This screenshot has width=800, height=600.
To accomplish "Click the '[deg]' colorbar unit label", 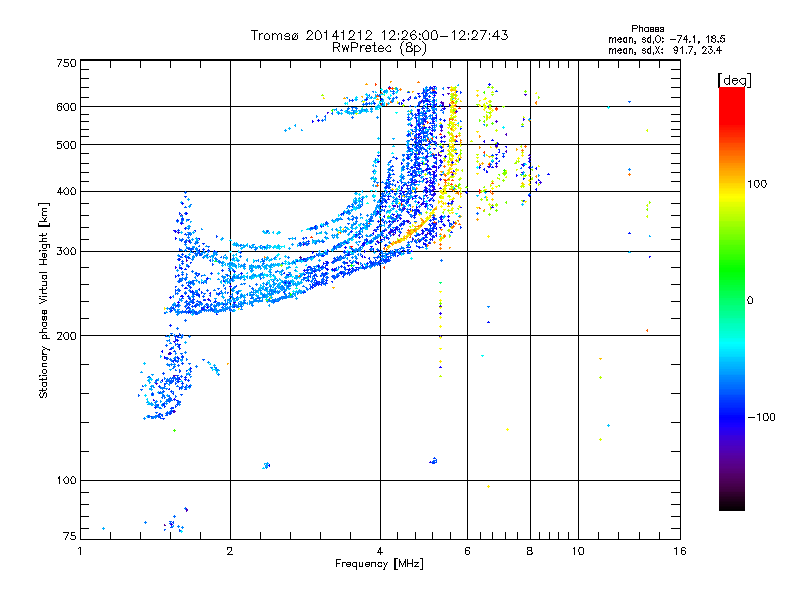I will point(734,80).
